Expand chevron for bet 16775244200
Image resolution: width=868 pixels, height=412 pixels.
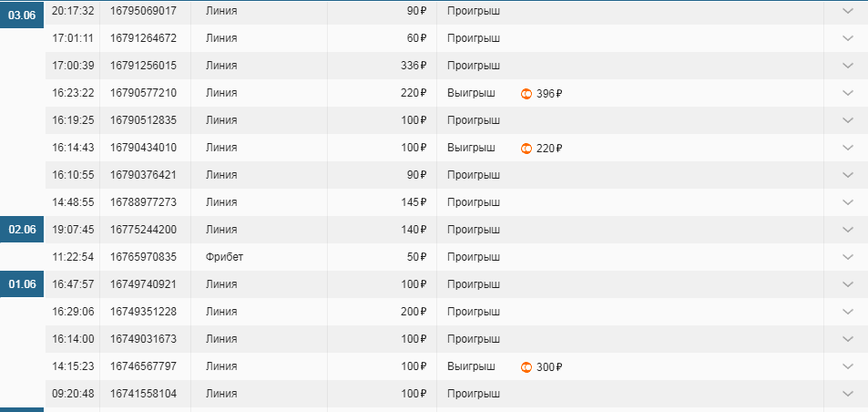[848, 230]
